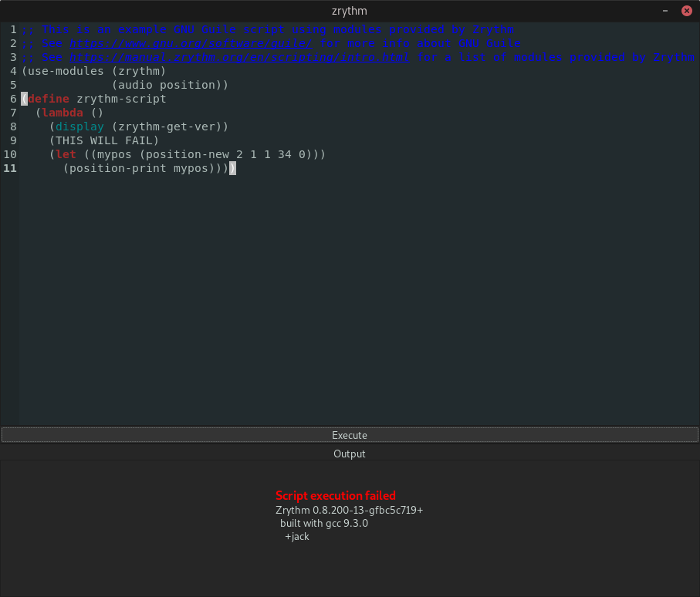Click line number 6 in the gutter

coord(13,99)
